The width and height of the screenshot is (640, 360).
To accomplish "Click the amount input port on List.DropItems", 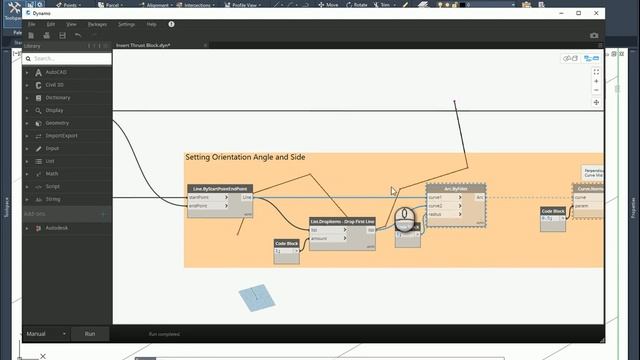I will coord(329,238).
